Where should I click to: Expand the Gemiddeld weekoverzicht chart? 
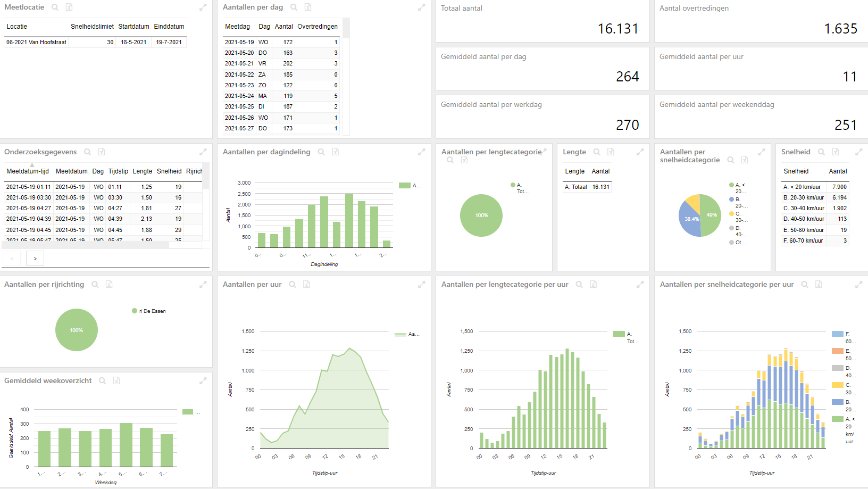pyautogui.click(x=203, y=381)
